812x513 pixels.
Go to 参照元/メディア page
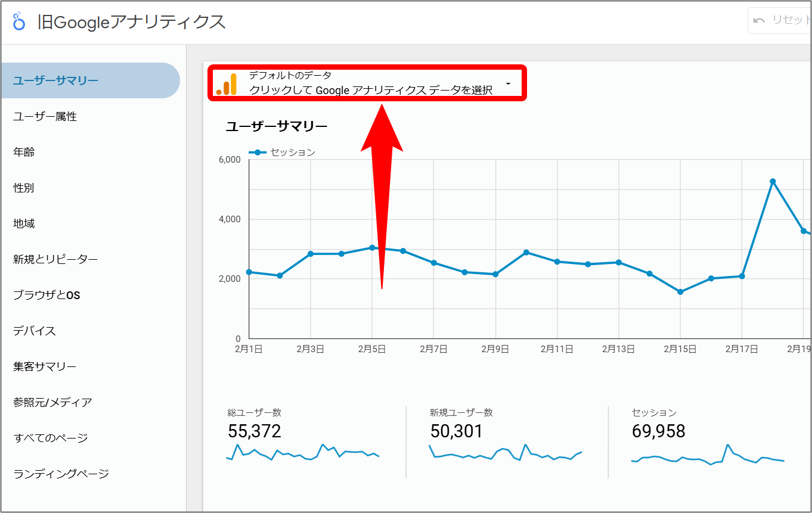[52, 403]
